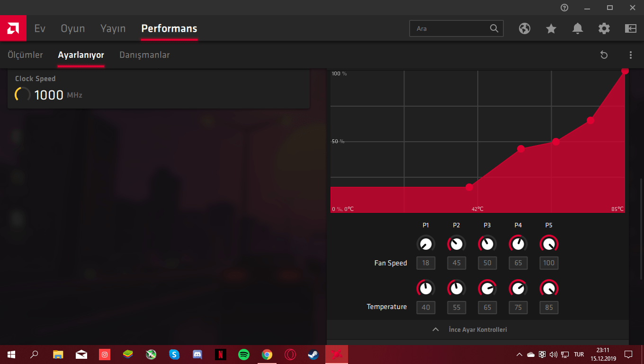Screen dimensions: 644x364
Task: Click the P5 Fan Speed knob
Action: [549, 244]
